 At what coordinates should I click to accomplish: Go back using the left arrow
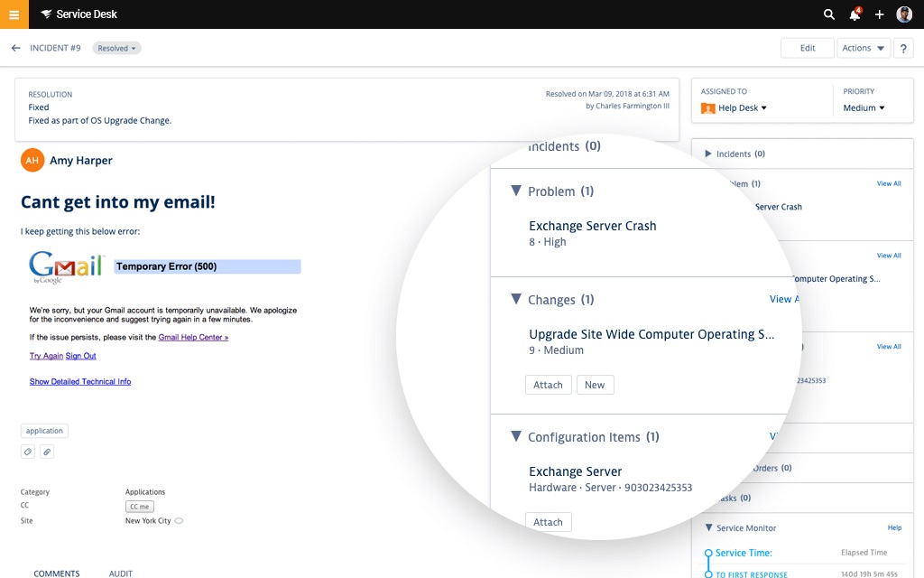(15, 48)
